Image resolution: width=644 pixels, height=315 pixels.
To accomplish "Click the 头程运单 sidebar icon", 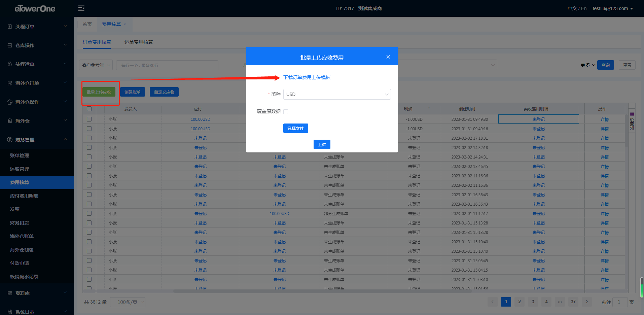I will pos(10,64).
